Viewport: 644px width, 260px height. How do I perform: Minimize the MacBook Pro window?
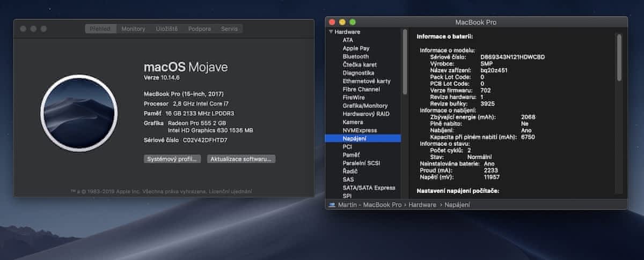342,22
